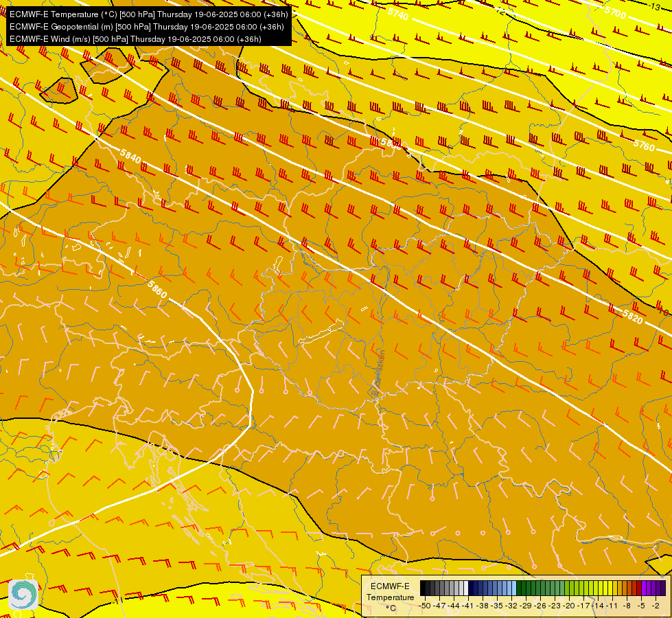
Task: Click the -32 value on the temperature legend
Action: coord(512,605)
